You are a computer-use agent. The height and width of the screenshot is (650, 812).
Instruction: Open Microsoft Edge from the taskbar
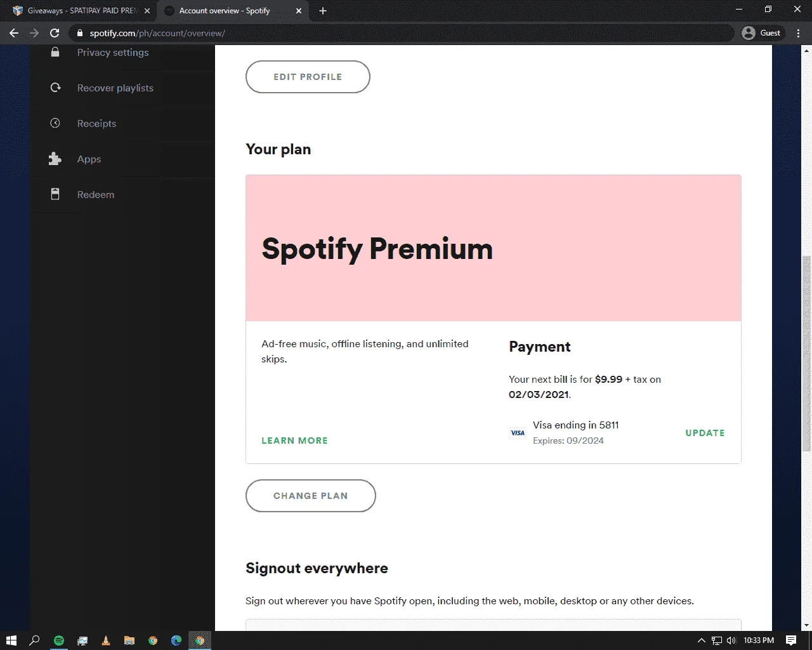pyautogui.click(x=176, y=640)
